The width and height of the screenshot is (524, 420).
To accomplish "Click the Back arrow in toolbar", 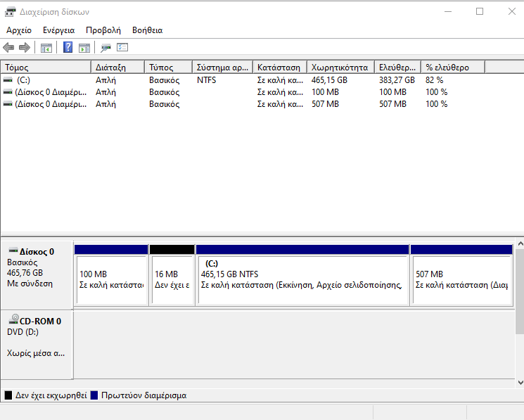I will pos(8,48).
